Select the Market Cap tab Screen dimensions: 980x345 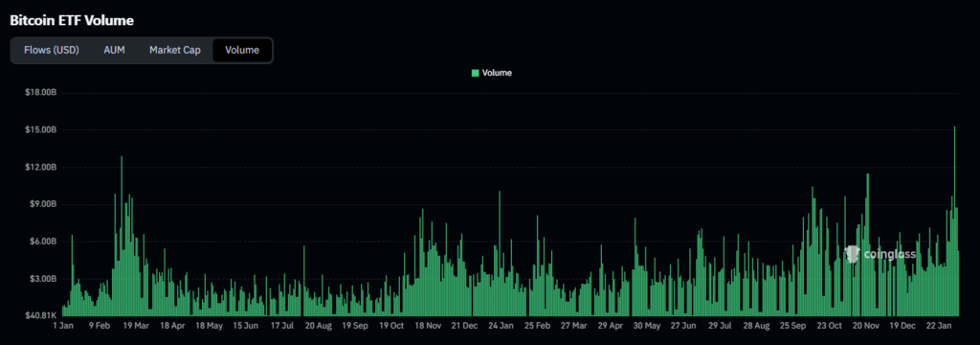click(175, 50)
